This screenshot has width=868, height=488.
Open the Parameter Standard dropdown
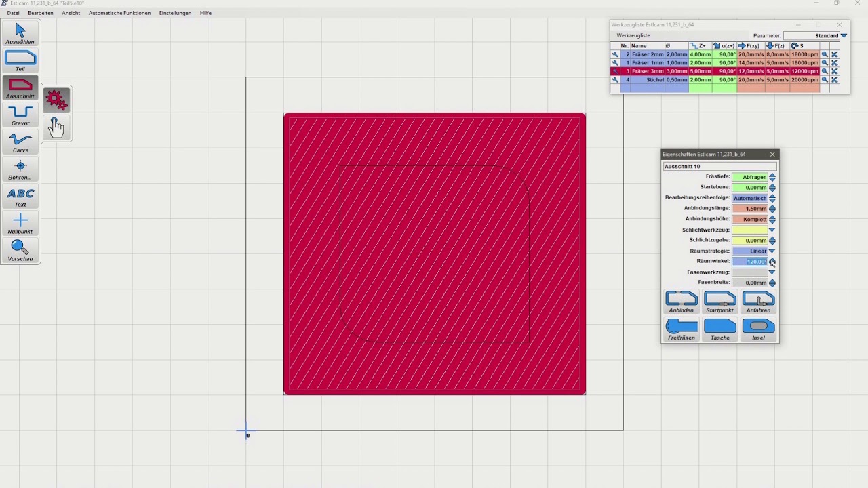point(844,35)
